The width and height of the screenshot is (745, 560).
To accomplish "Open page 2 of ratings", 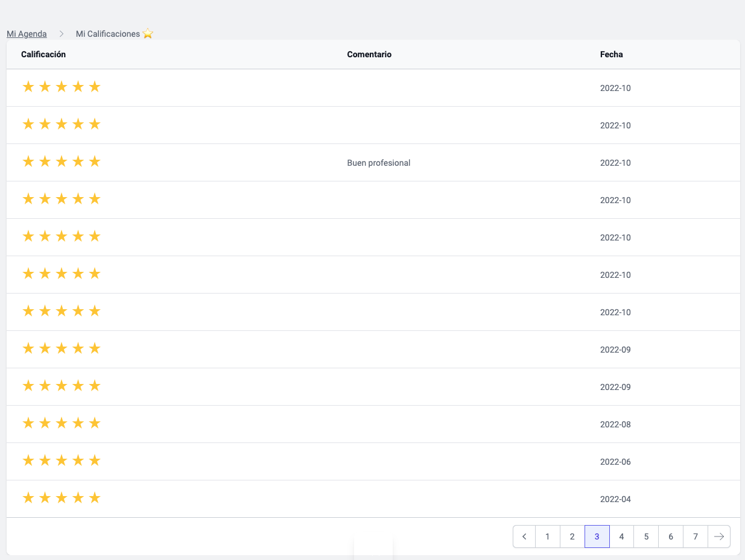I will click(x=572, y=536).
